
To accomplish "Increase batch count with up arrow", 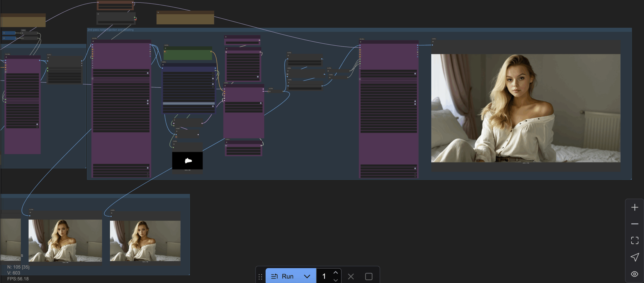I will (335, 273).
